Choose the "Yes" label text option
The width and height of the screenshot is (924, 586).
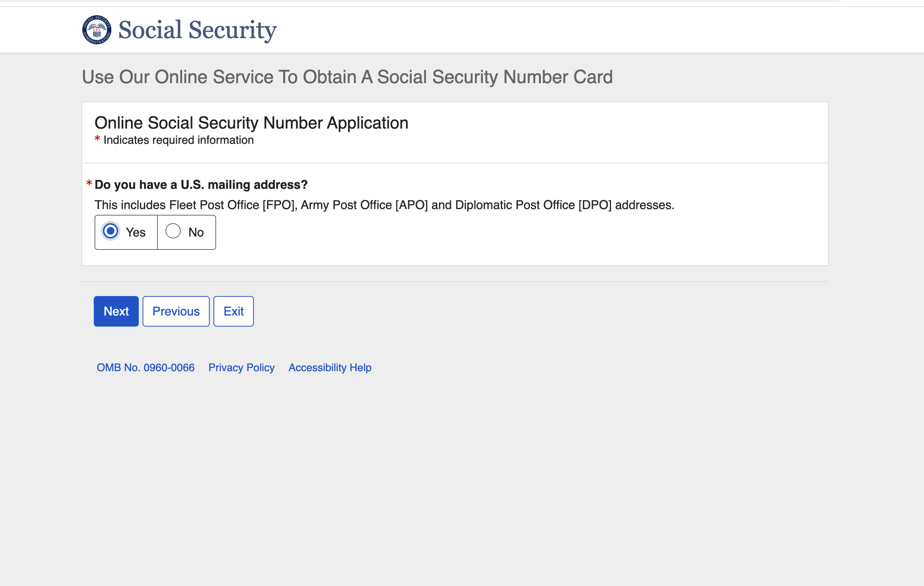[135, 232]
